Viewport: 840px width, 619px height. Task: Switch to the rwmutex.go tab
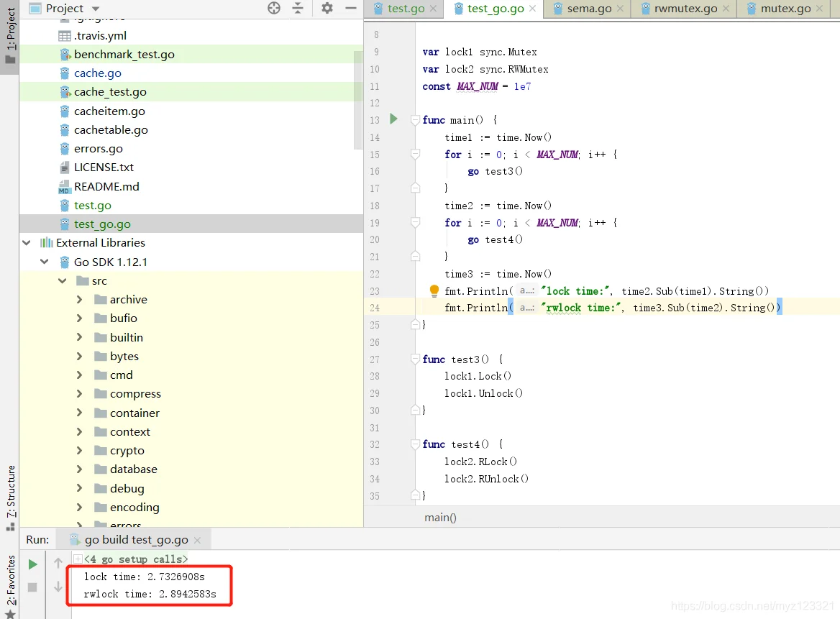click(x=685, y=9)
